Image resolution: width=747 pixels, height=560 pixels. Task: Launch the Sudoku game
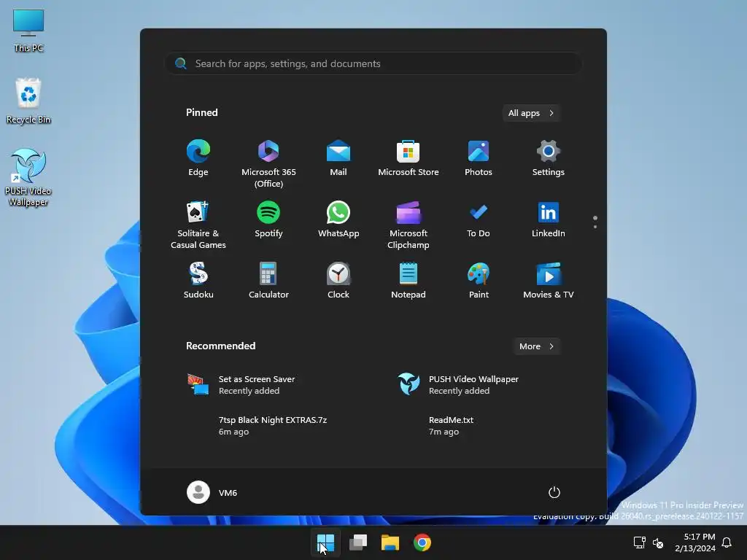pyautogui.click(x=198, y=281)
